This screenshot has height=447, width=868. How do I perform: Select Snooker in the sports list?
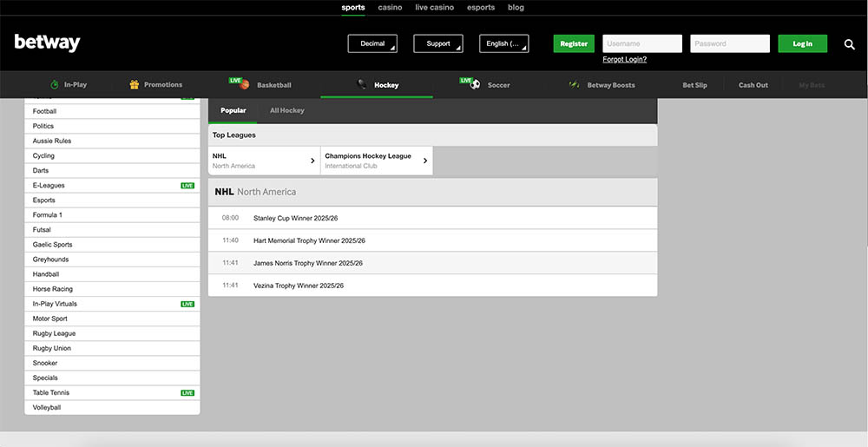[x=112, y=363]
